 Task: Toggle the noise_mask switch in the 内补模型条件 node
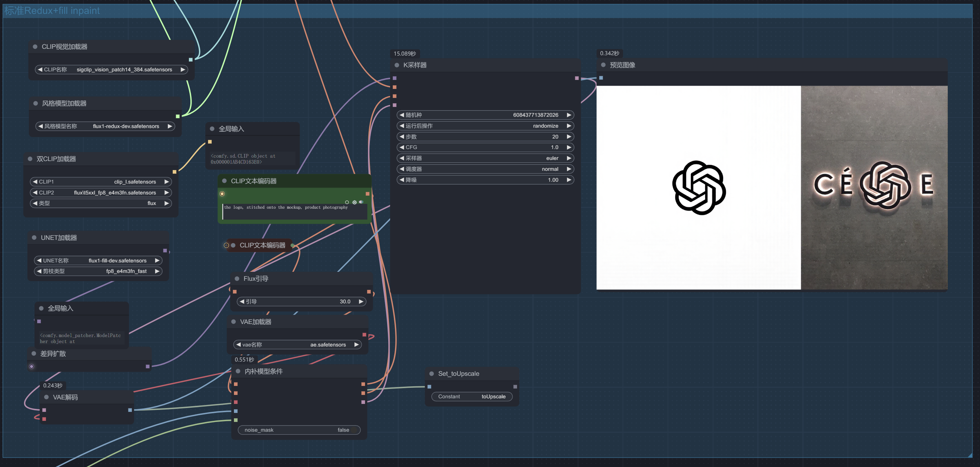click(299, 430)
